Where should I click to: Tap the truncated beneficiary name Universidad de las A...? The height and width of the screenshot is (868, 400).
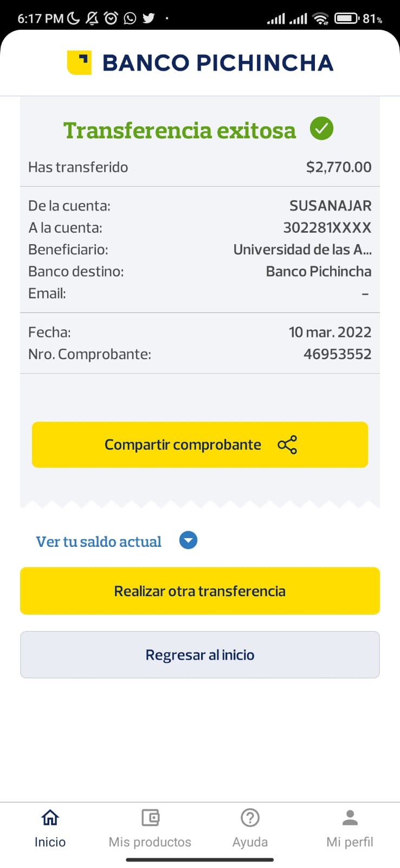[x=302, y=250]
